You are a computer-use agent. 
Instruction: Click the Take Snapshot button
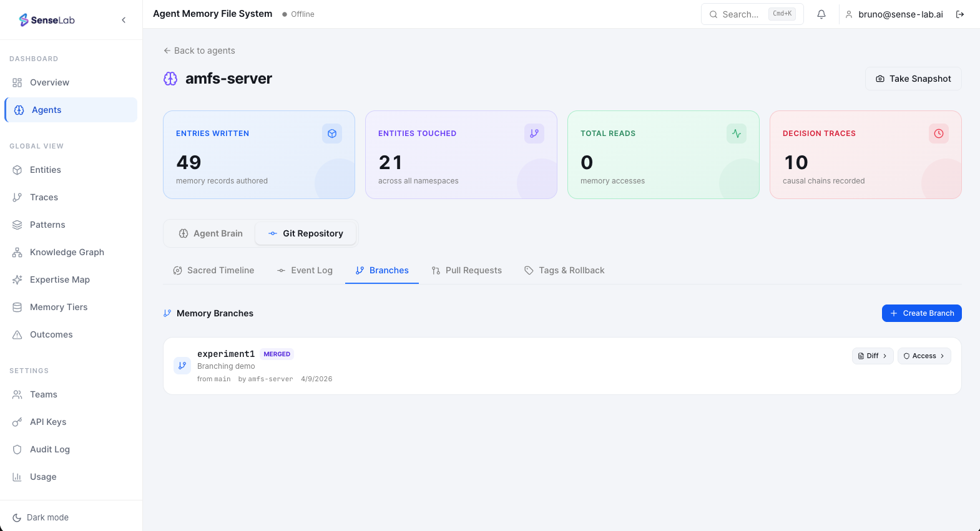point(913,79)
